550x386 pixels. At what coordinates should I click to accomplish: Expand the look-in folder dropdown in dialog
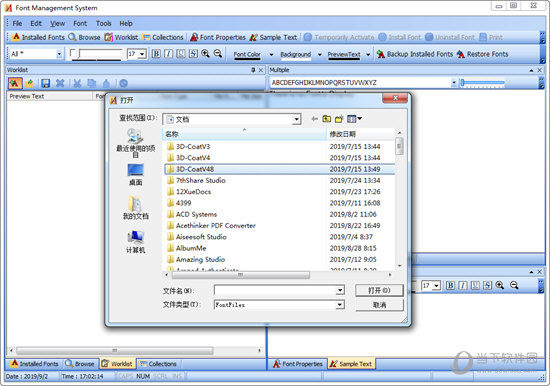pos(296,119)
